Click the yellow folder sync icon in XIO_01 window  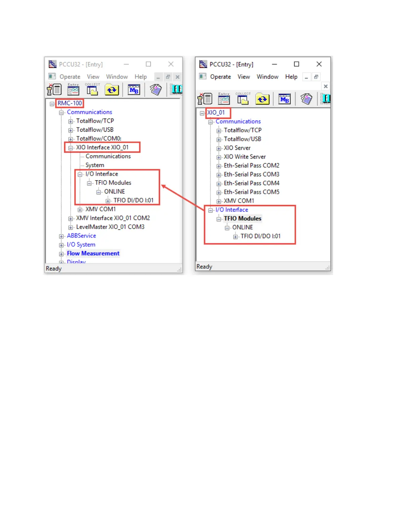pos(263,99)
